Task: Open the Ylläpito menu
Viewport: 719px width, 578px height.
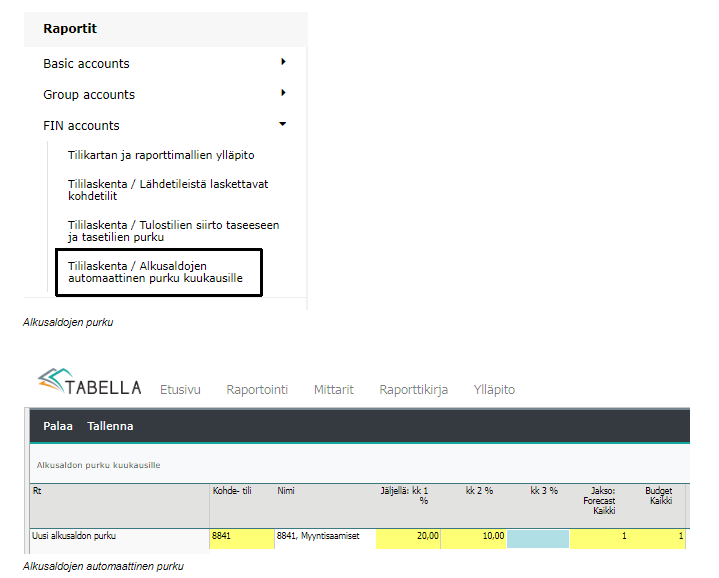Action: [x=494, y=389]
